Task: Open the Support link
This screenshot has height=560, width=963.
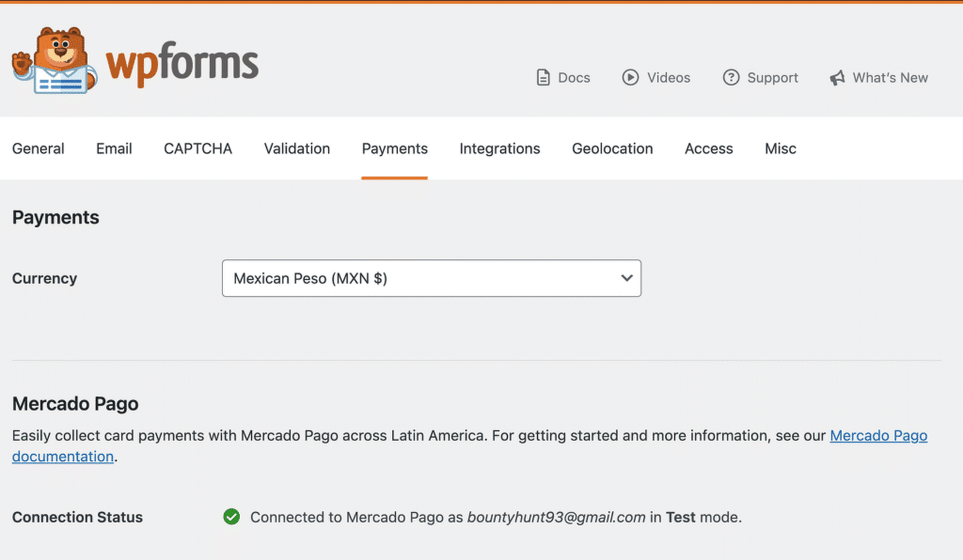Action: (760, 77)
